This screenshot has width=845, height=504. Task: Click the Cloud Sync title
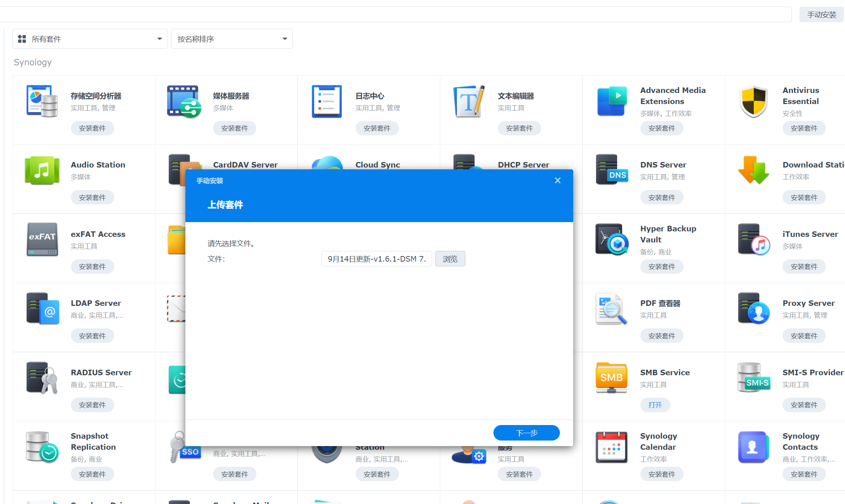point(377,165)
